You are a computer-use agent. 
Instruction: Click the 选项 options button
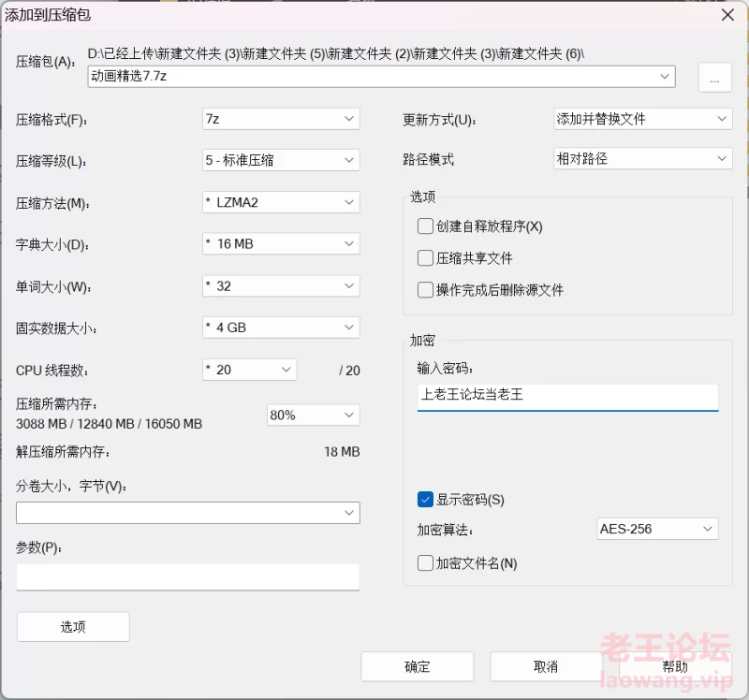tap(73, 627)
